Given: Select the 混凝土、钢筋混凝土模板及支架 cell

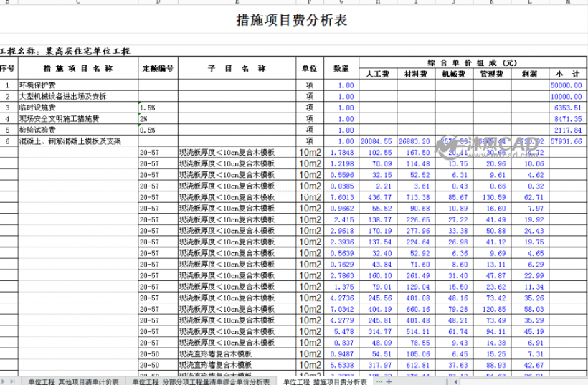Looking at the screenshot, I should point(78,141).
